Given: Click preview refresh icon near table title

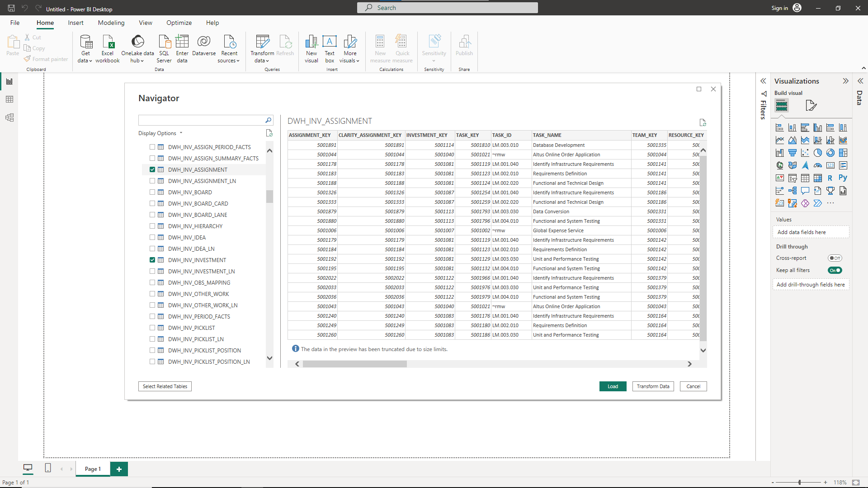Looking at the screenshot, I should click(703, 122).
